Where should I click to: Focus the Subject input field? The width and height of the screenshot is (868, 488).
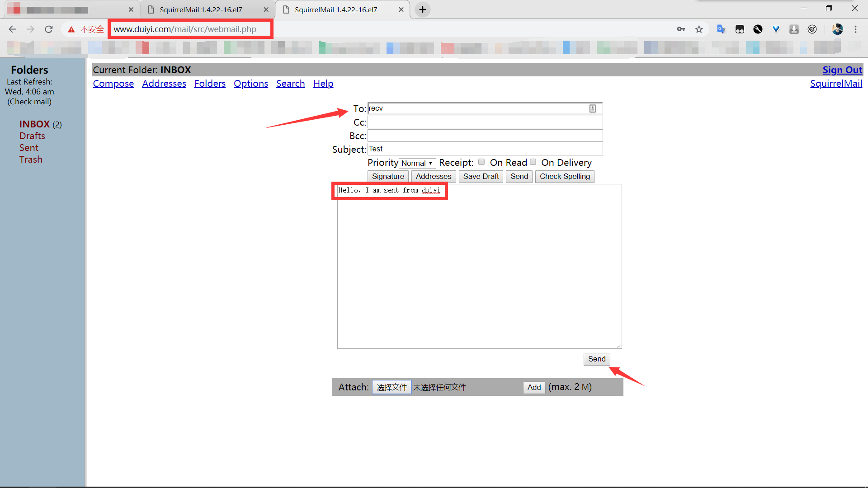coord(485,149)
